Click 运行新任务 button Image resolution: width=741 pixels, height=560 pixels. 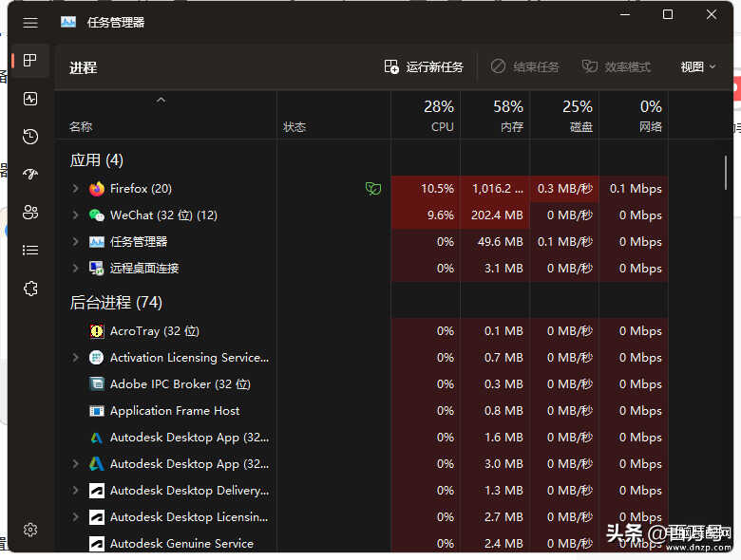tap(424, 67)
